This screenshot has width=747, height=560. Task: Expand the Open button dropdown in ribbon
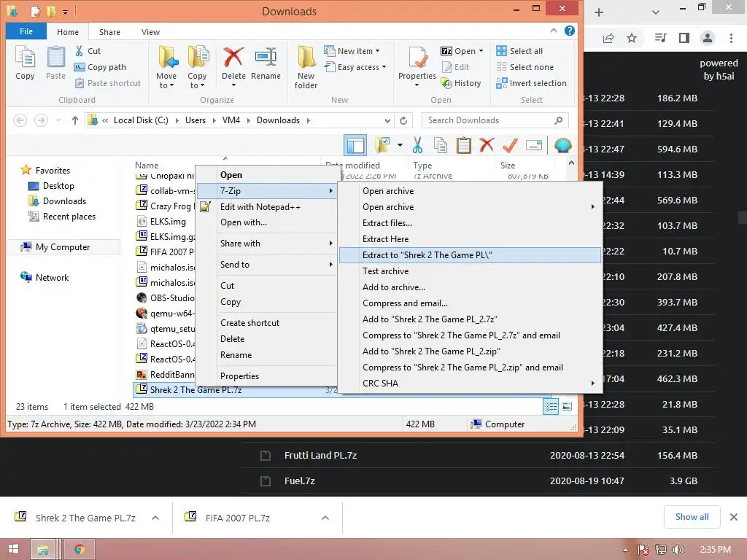[x=481, y=51]
